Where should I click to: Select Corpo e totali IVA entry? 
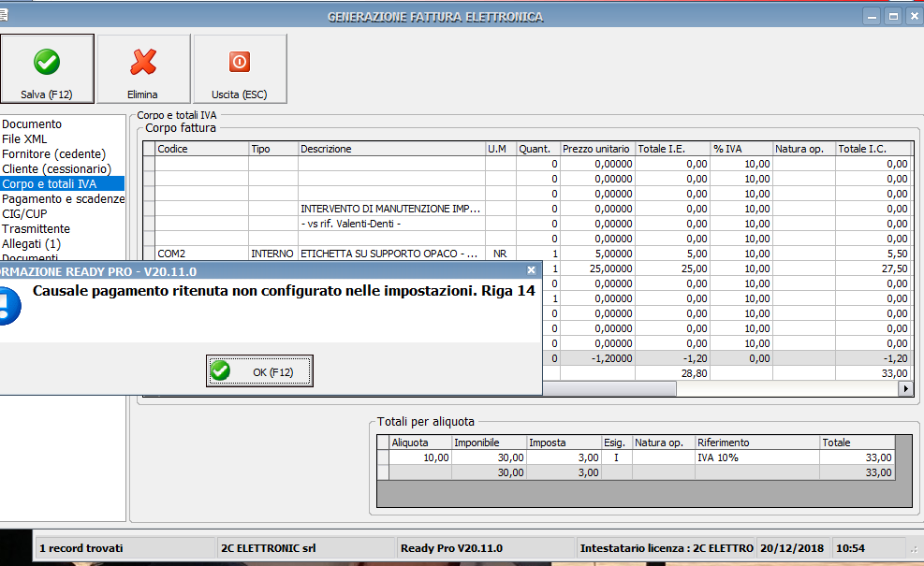point(62,183)
